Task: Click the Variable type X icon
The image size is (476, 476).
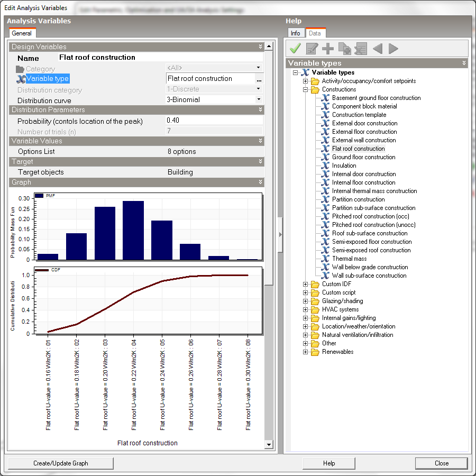Action: click(x=21, y=79)
